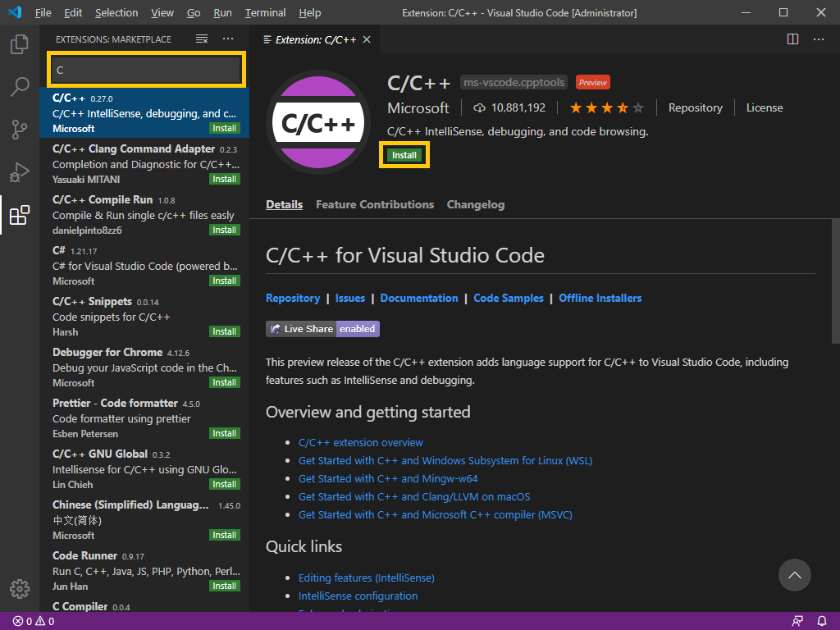Install C/C++ from the details page
This screenshot has width=840, height=630.
[404, 155]
